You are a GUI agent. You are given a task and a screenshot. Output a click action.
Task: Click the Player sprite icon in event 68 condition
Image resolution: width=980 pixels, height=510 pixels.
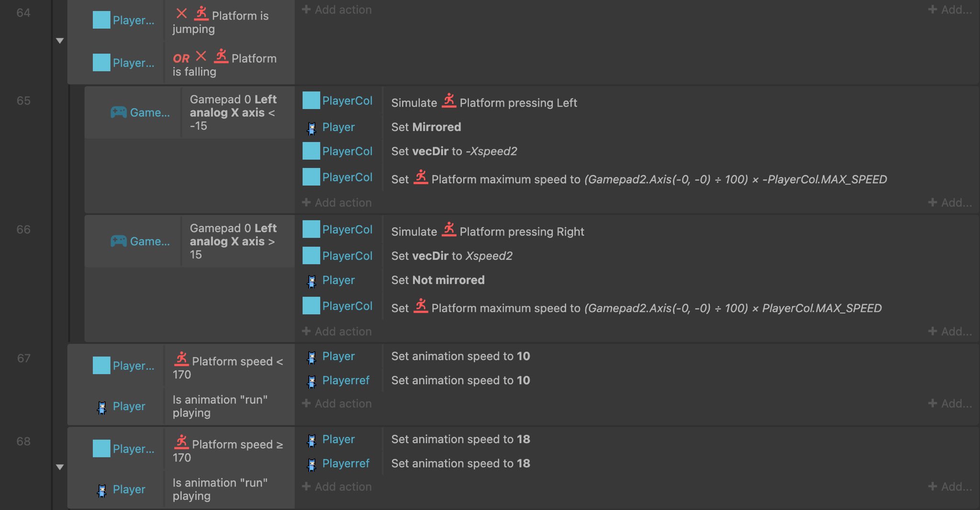tap(102, 490)
